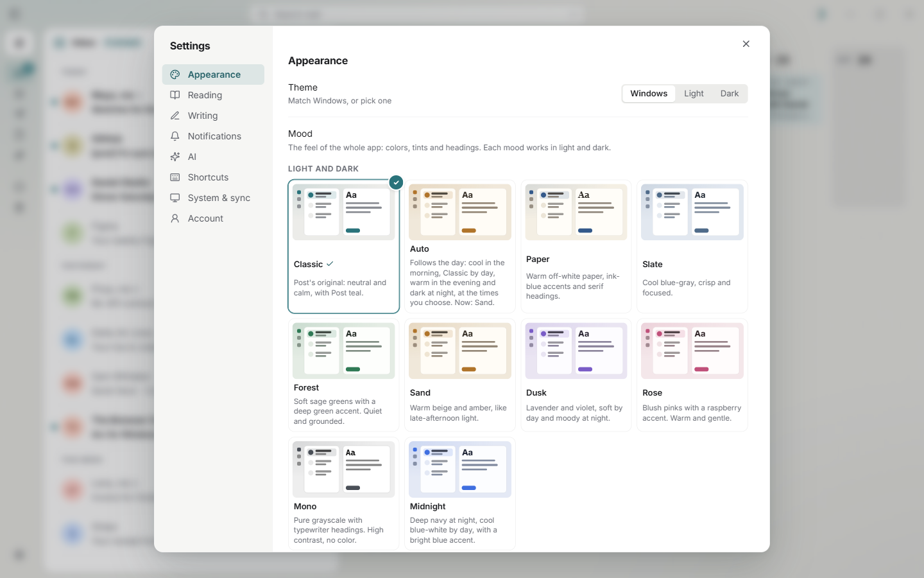924x578 pixels.
Task: Click the System & sync monitor icon
Action: pos(175,198)
